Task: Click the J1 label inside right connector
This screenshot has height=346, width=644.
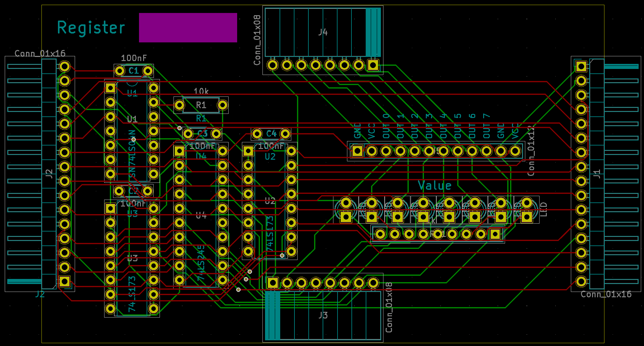Action: tap(597, 174)
